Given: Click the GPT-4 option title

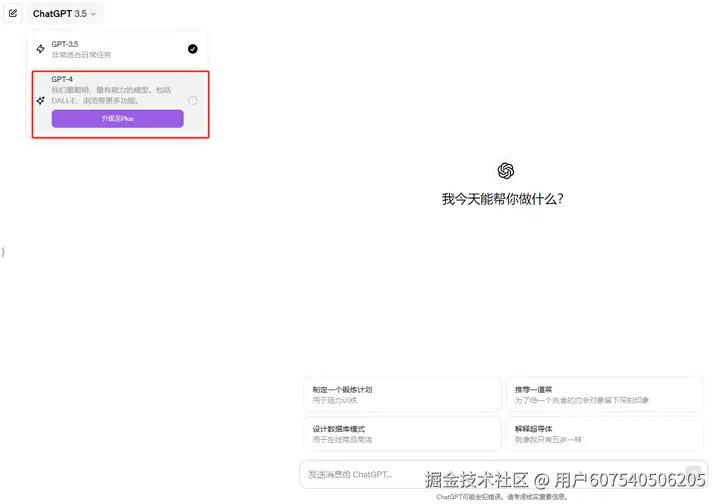Looking at the screenshot, I should tap(62, 79).
